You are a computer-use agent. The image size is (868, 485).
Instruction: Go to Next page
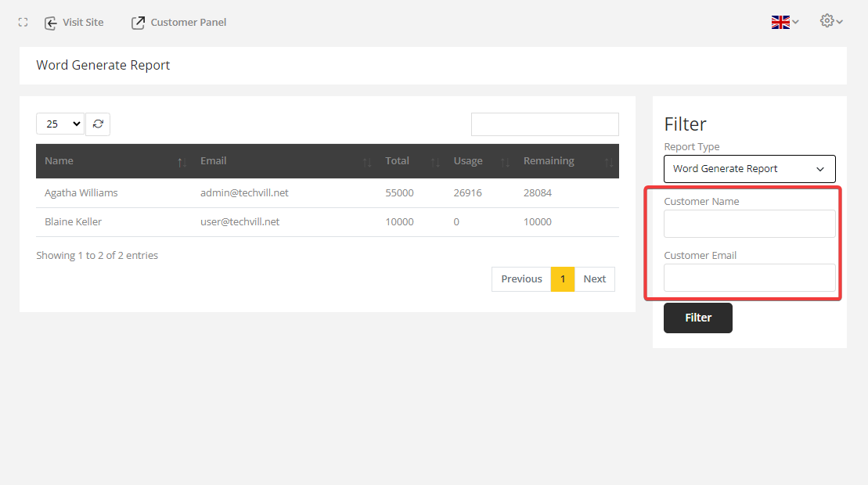tap(595, 279)
